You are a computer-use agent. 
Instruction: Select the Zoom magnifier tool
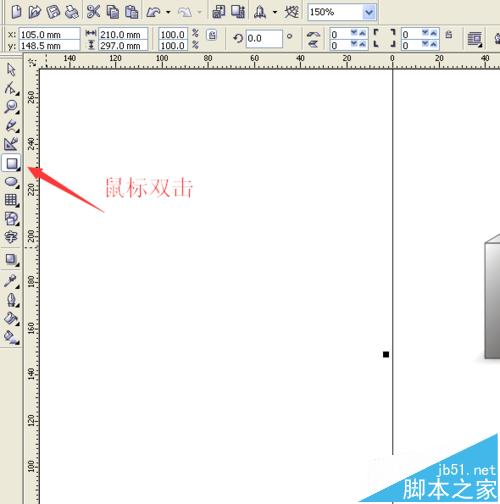(11, 107)
